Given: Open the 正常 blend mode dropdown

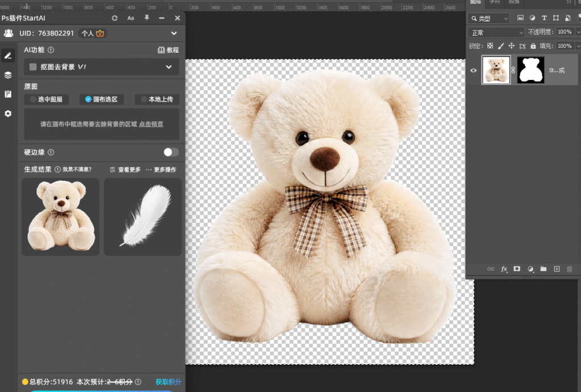Looking at the screenshot, I should (496, 32).
